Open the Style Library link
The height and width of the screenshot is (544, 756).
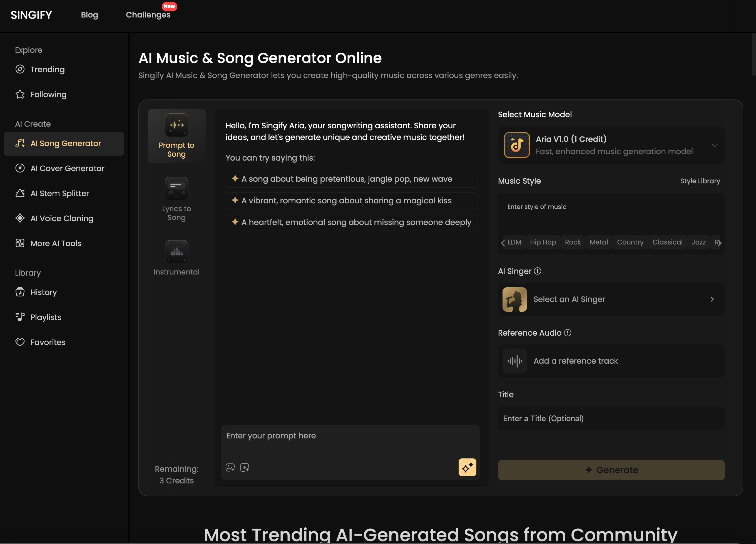700,181
